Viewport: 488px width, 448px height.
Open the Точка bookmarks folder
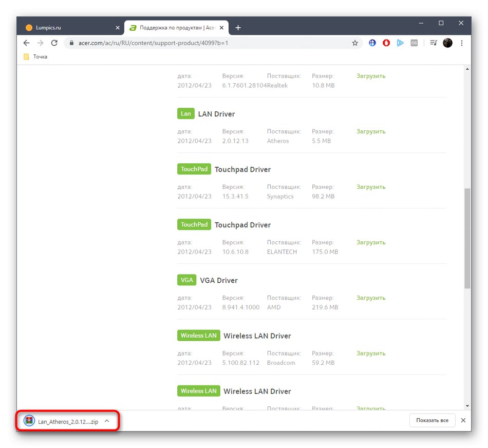36,56
